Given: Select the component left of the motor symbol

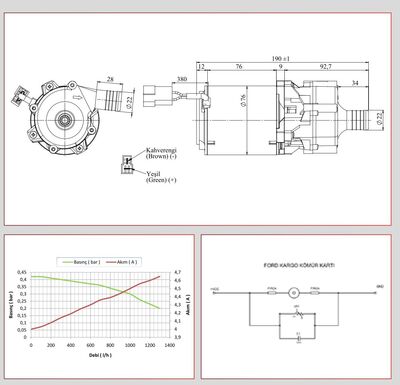Looking at the screenshot, I should [272, 293].
